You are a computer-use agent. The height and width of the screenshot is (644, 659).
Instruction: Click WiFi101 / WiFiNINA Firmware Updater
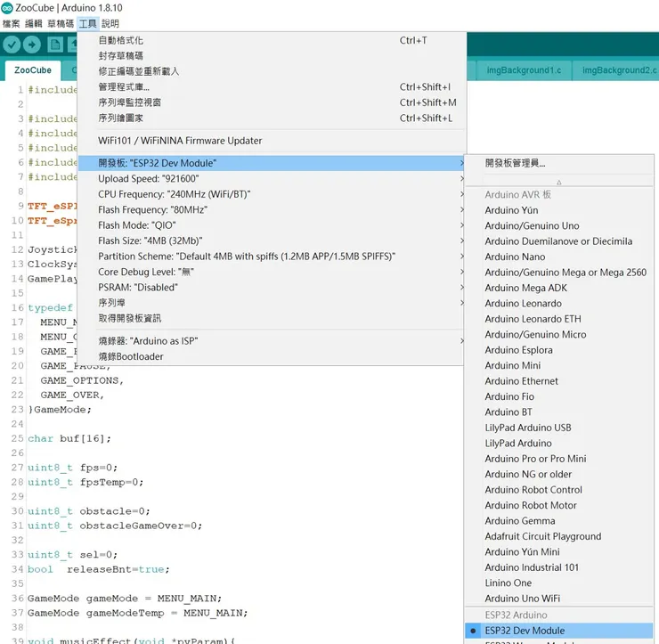point(180,141)
